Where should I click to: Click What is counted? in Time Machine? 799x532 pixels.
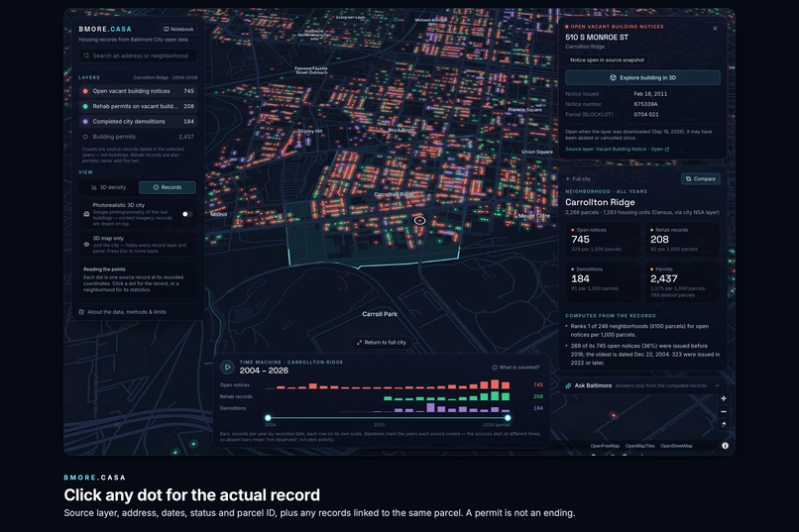coord(515,368)
